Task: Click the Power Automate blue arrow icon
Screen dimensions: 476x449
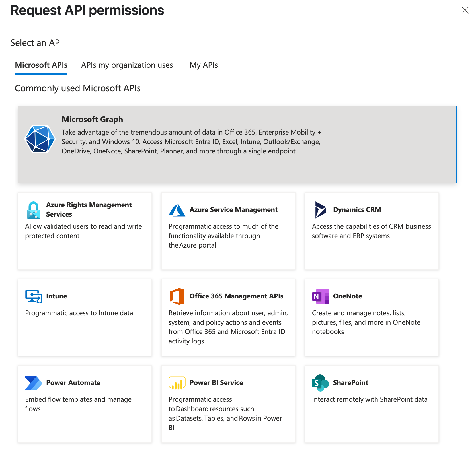Action: (x=34, y=383)
